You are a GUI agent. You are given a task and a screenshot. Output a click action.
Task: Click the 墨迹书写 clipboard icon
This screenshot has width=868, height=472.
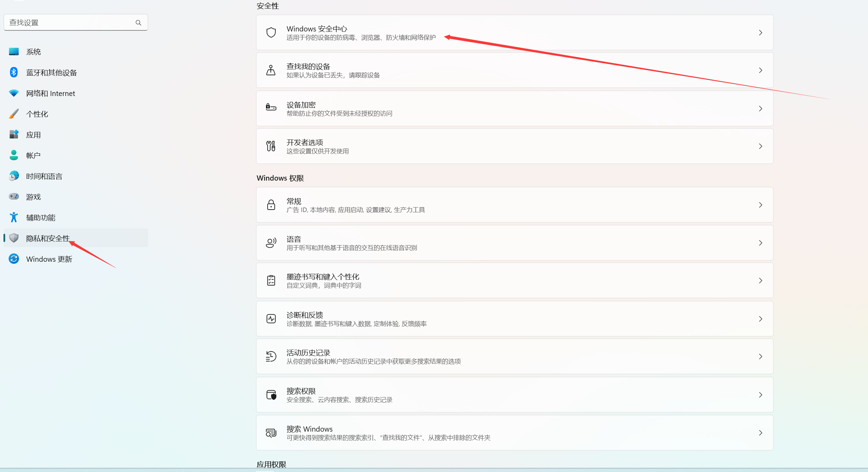pyautogui.click(x=271, y=280)
